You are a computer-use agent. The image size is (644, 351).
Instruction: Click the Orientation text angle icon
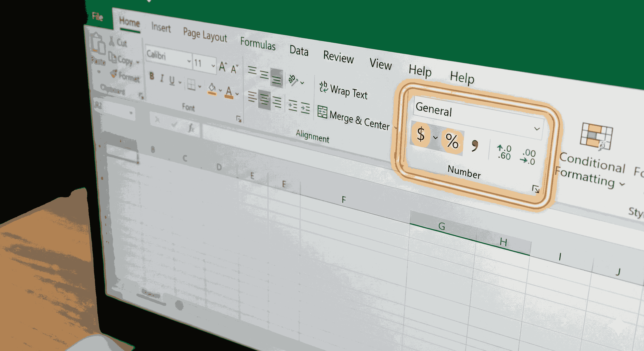point(293,80)
